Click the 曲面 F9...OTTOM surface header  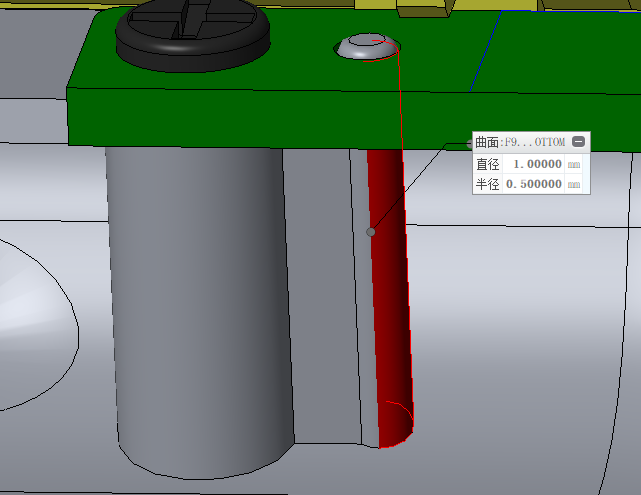520,142
